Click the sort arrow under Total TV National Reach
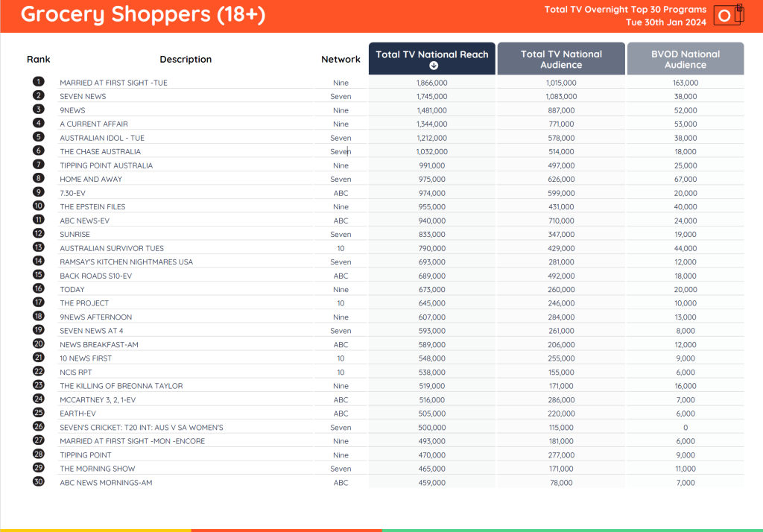The image size is (763, 532). 433,66
